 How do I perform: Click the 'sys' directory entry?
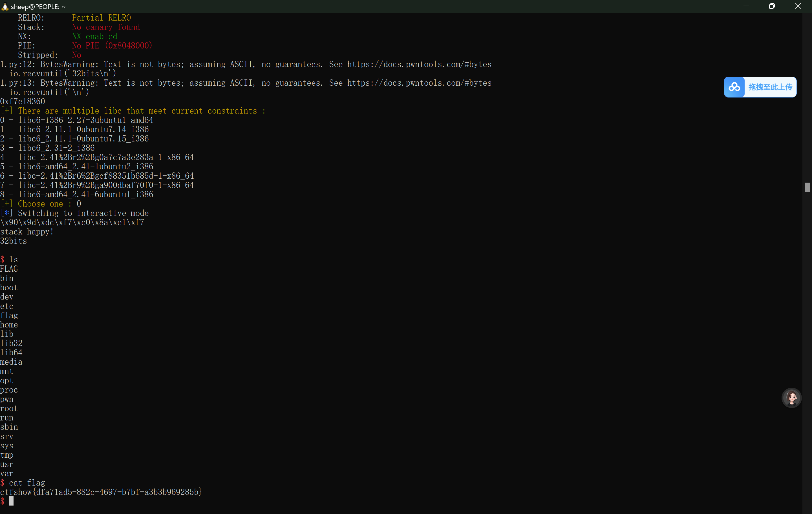[7, 446]
